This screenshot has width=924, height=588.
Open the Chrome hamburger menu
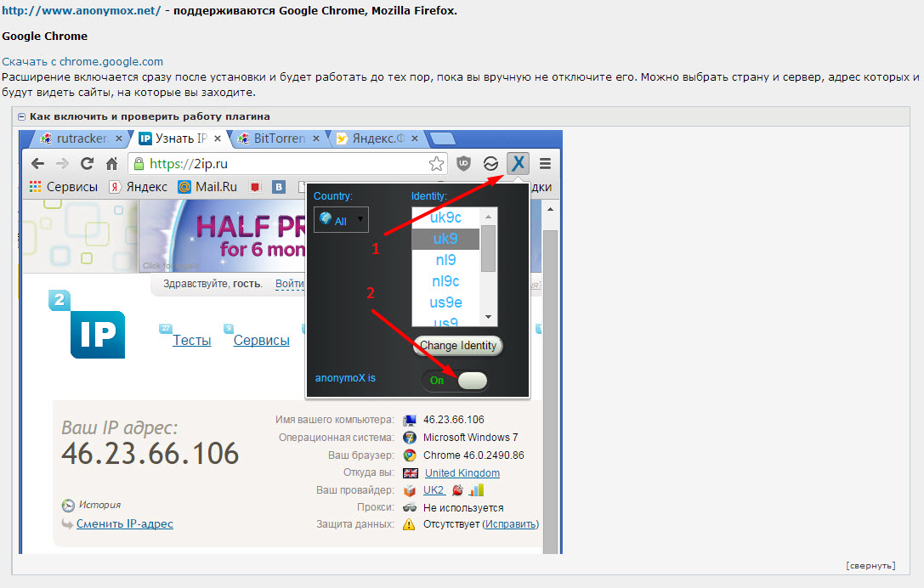[546, 163]
